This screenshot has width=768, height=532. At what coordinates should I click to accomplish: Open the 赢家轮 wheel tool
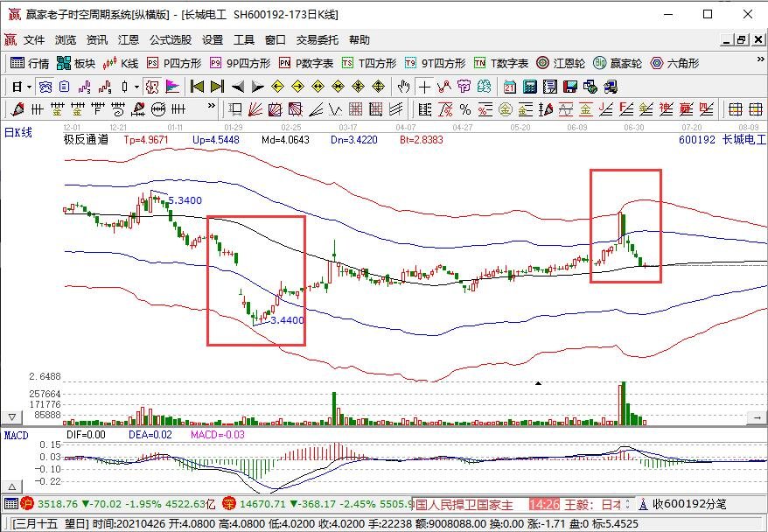click(618, 63)
